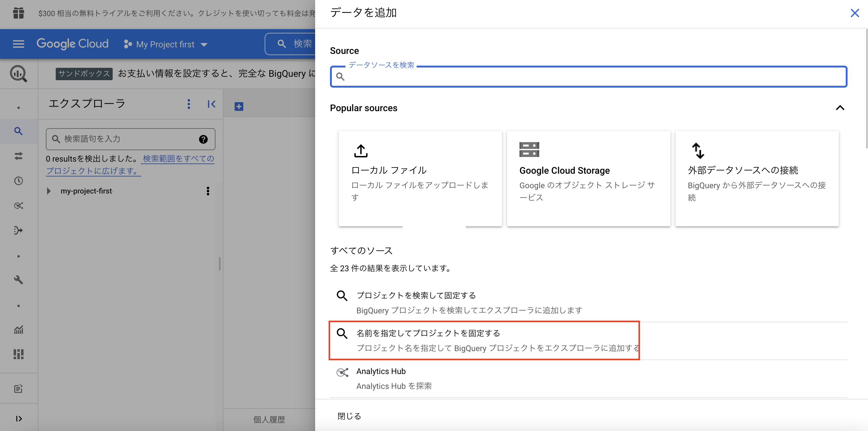This screenshot has width=868, height=431.
Task: Open the monitoring chart icon in sidebar
Action: 19,329
